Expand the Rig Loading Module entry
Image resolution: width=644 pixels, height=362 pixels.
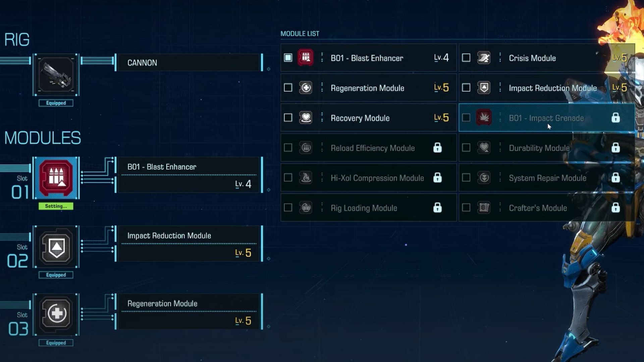(322, 208)
